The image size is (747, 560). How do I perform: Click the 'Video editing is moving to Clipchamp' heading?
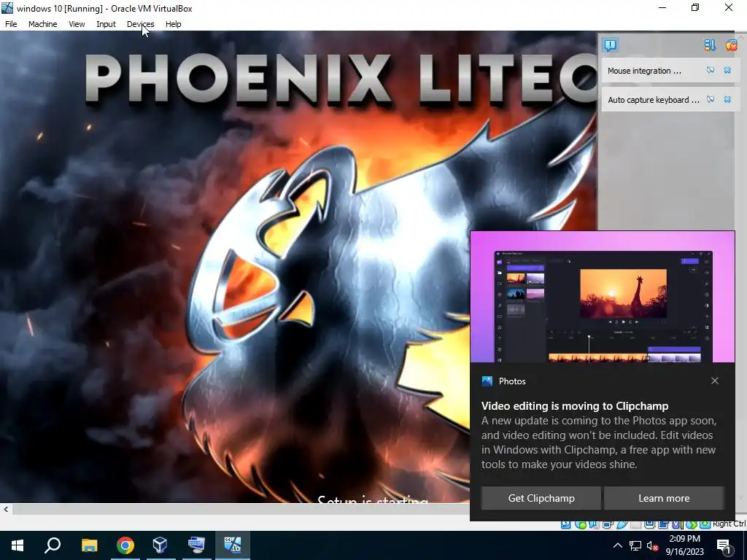(575, 406)
